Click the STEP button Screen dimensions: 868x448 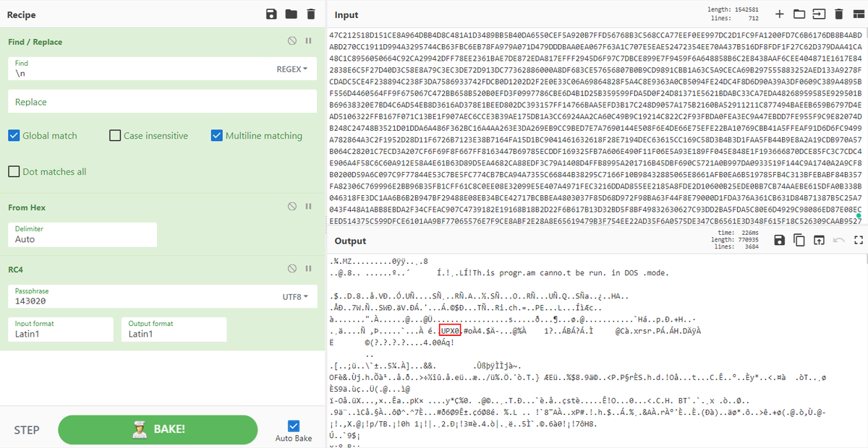pos(27,430)
